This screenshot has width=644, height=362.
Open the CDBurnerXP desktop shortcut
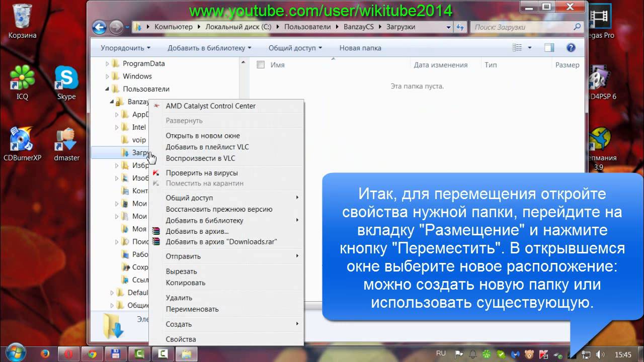[x=22, y=144]
